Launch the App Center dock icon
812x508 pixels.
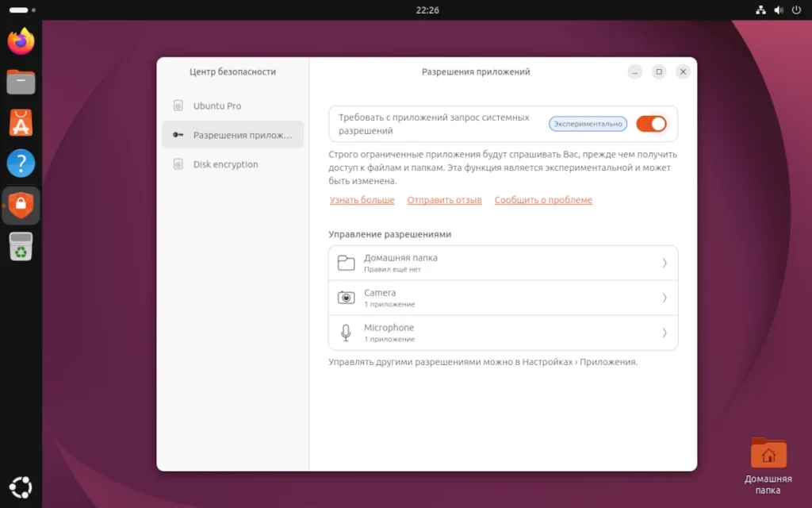pyautogui.click(x=21, y=123)
